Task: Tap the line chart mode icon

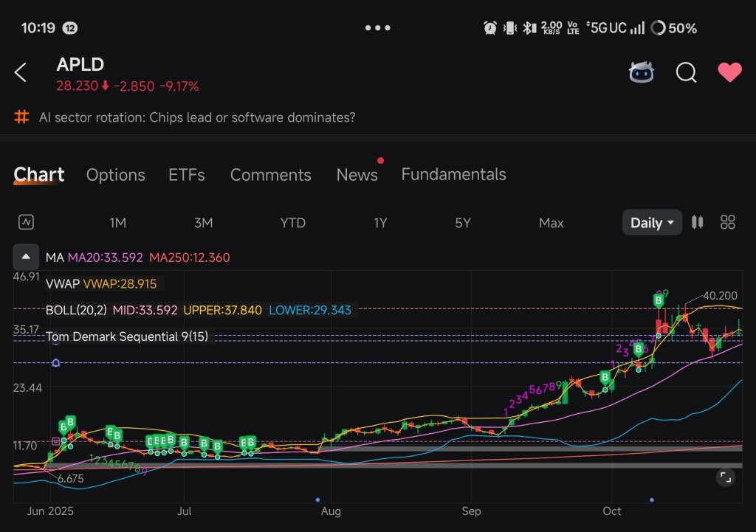Action: 27,222
